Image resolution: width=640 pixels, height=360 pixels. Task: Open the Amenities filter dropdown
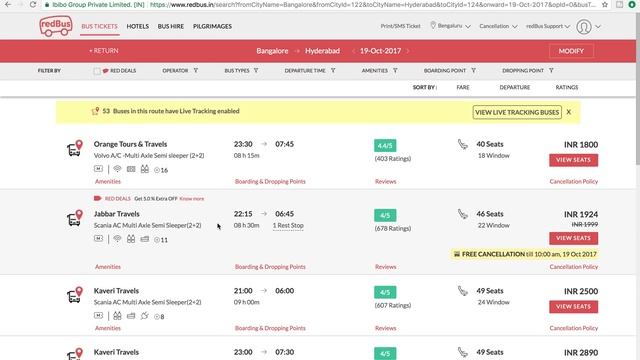tap(379, 71)
